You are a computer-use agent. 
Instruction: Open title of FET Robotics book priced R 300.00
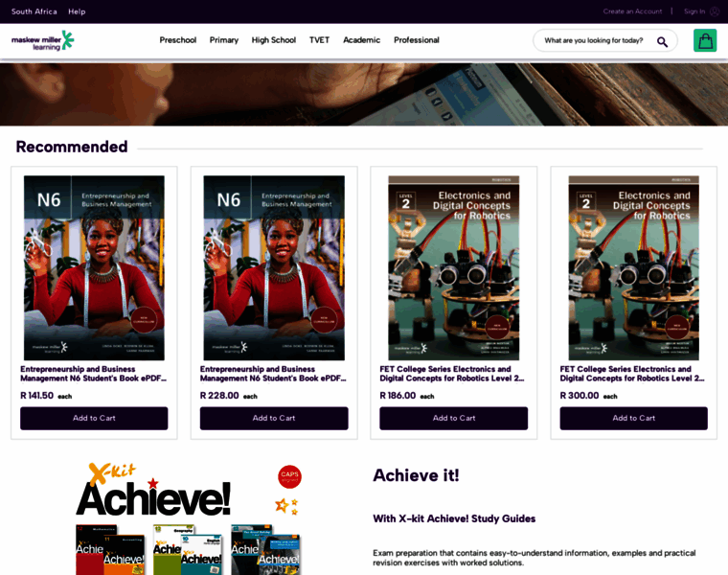tap(632, 374)
